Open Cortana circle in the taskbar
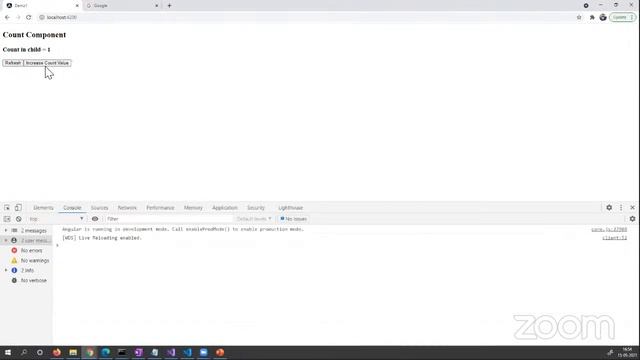 [x=40, y=352]
